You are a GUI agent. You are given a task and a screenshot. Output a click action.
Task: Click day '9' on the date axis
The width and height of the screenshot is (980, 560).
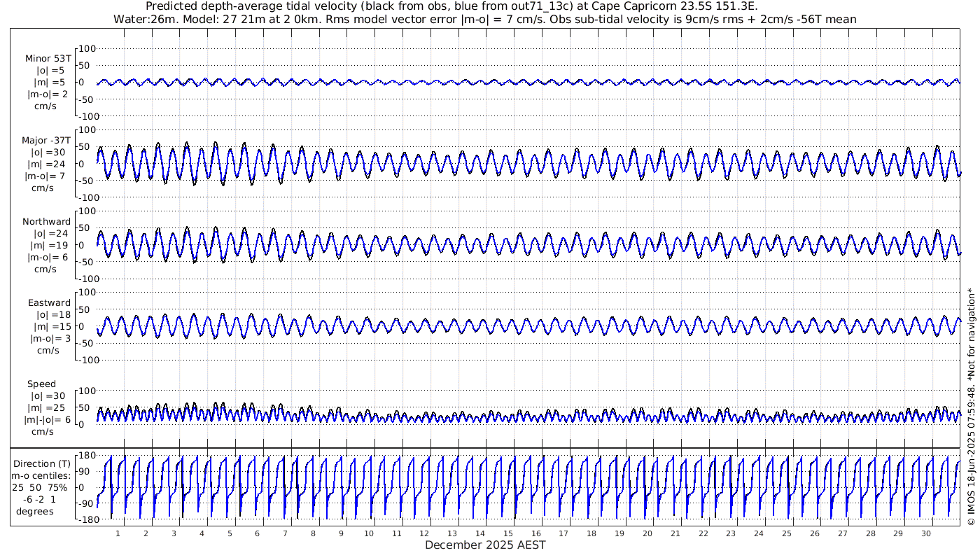tap(341, 533)
